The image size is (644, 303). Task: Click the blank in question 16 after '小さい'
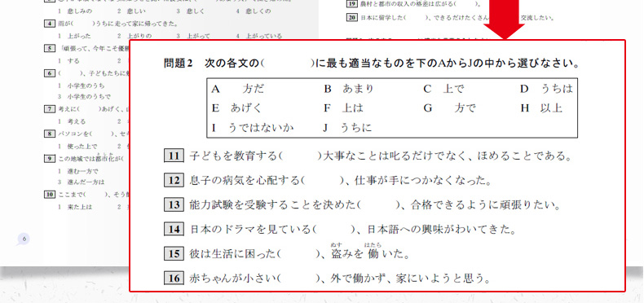tap(298, 279)
